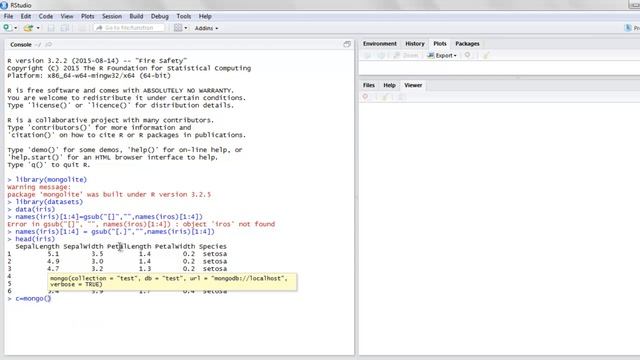Image resolution: width=640 pixels, height=360 pixels.
Task: Open the Build menu
Action: pos(136,16)
